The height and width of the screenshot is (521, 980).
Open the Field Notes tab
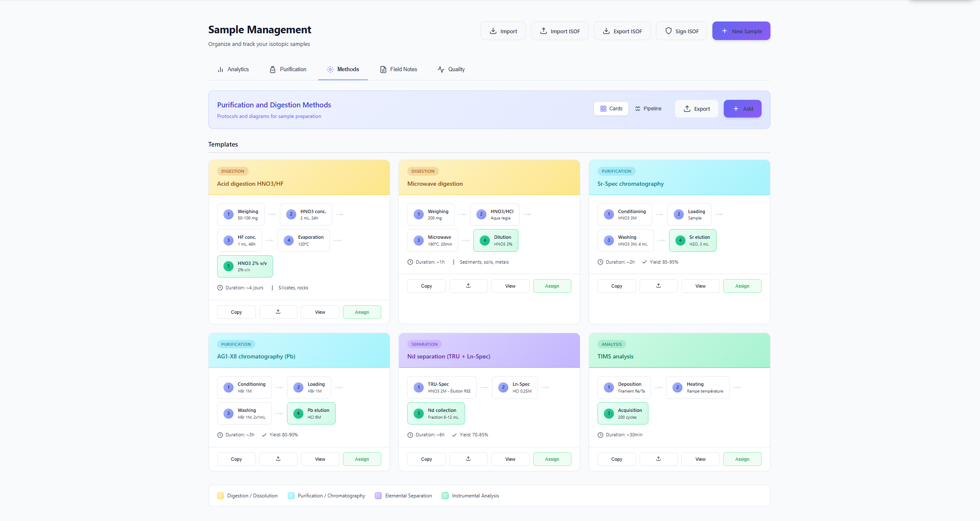point(398,69)
